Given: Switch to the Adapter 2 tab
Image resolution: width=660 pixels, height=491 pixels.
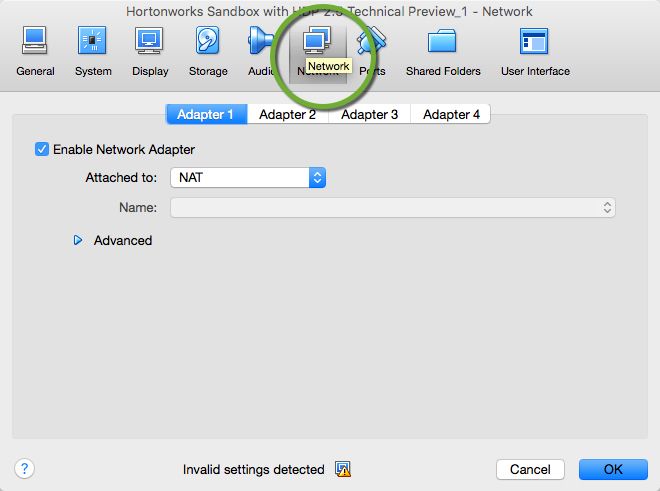Looking at the screenshot, I should pos(287,114).
